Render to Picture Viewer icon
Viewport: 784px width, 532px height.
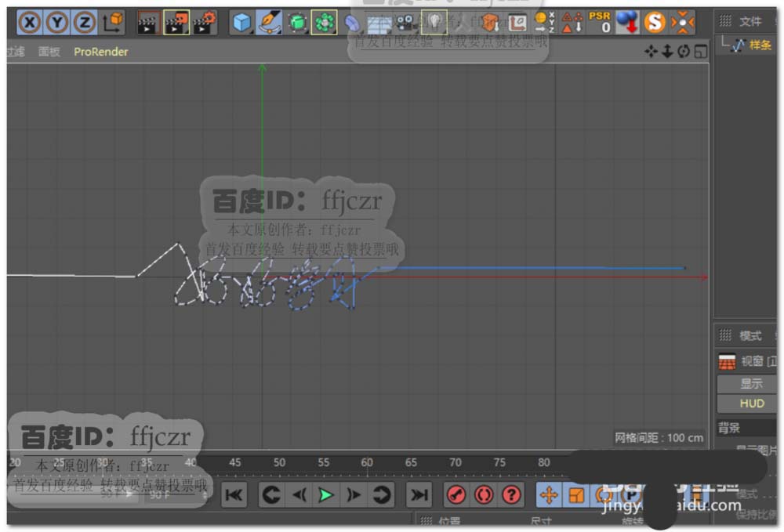(176, 23)
